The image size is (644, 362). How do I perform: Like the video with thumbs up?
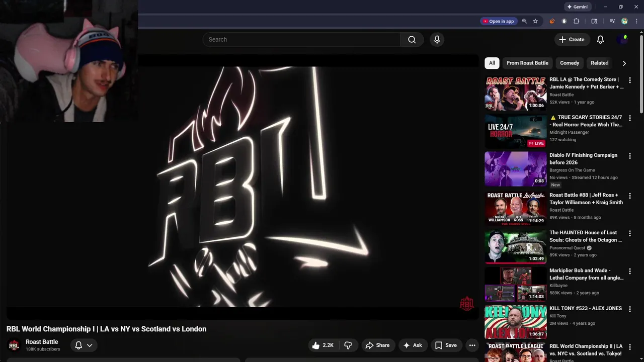click(323, 345)
